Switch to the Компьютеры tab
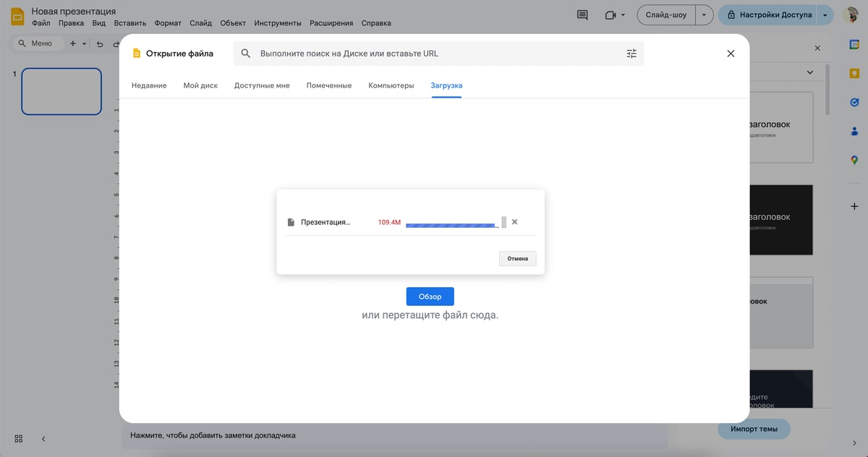The image size is (868, 457). point(391,85)
